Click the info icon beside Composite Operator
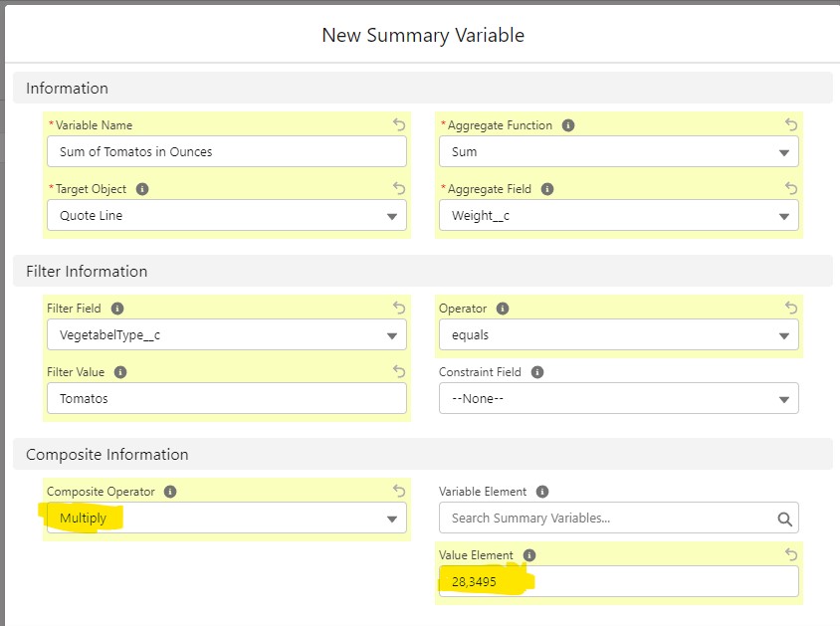 pos(170,492)
